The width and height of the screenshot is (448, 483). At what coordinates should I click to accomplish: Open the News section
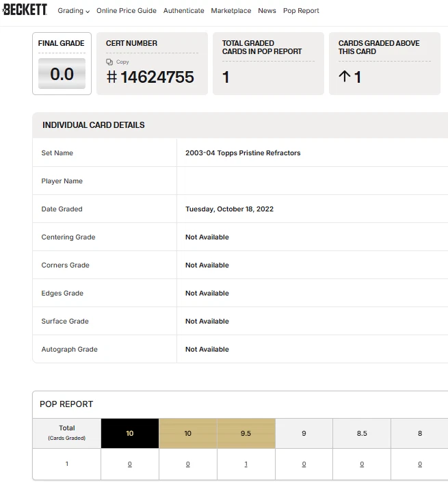pyautogui.click(x=267, y=11)
